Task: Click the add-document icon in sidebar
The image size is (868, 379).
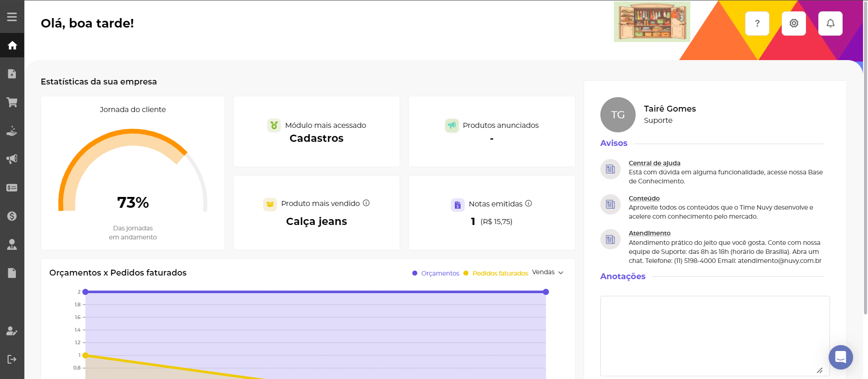Action: tap(12, 74)
